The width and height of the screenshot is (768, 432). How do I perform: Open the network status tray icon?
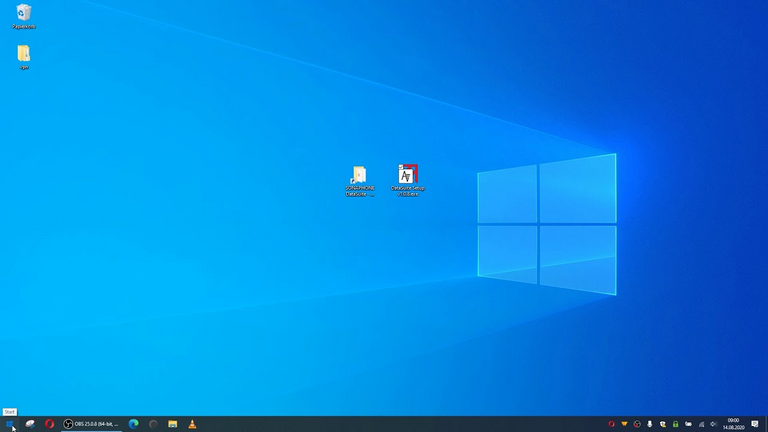pyautogui.click(x=701, y=424)
